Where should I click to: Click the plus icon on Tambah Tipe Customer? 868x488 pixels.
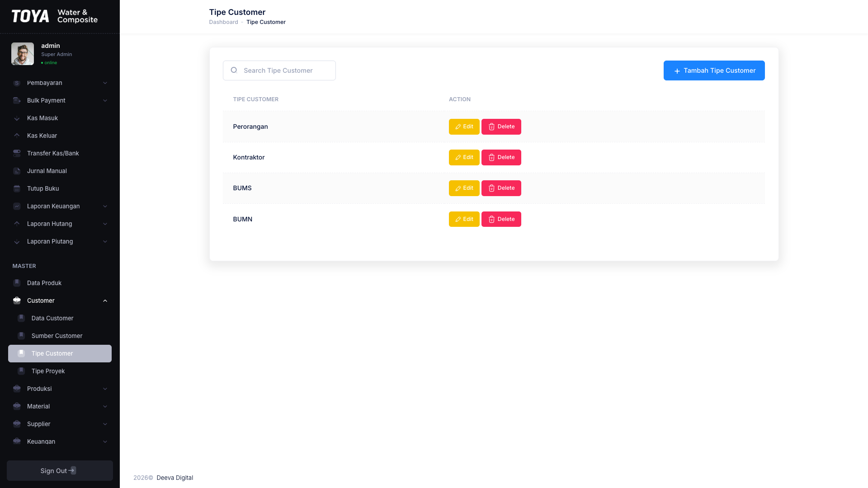click(x=677, y=71)
